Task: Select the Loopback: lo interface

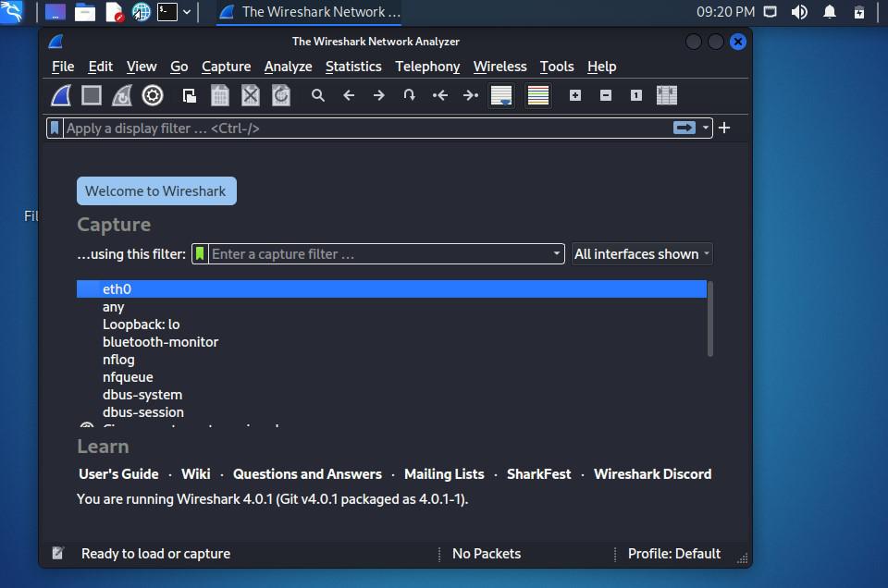Action: point(391,325)
